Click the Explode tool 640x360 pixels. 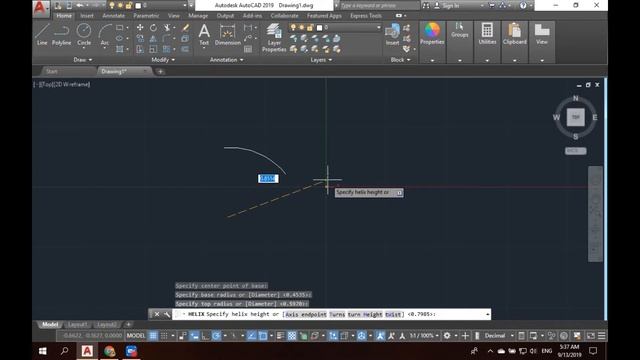(185, 38)
